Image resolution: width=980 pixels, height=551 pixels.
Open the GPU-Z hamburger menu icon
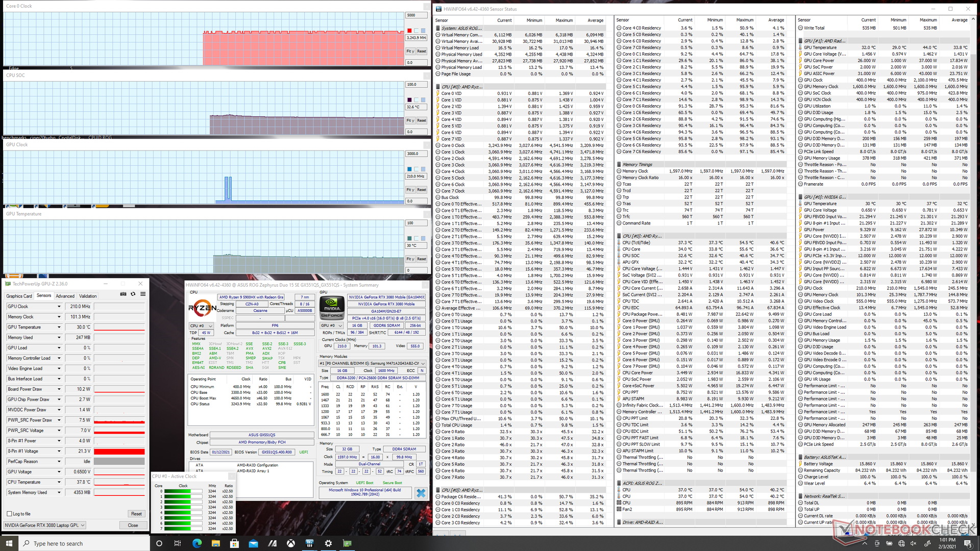click(x=143, y=294)
